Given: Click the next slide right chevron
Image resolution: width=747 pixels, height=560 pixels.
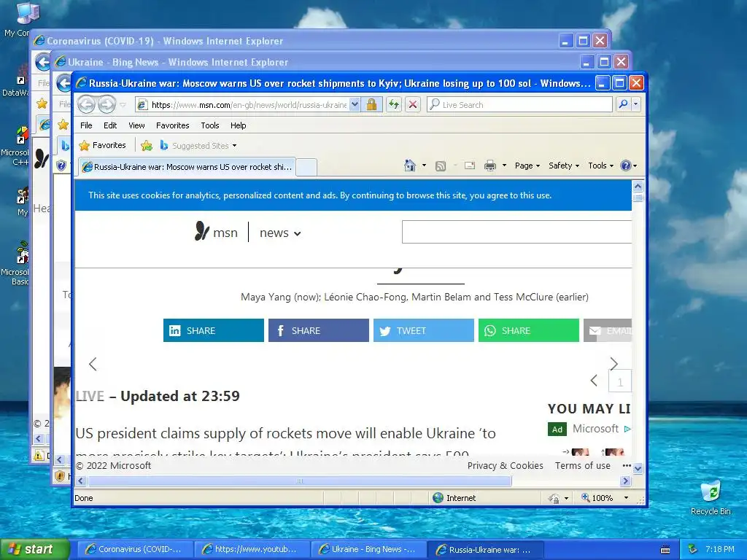Looking at the screenshot, I should click(614, 364).
